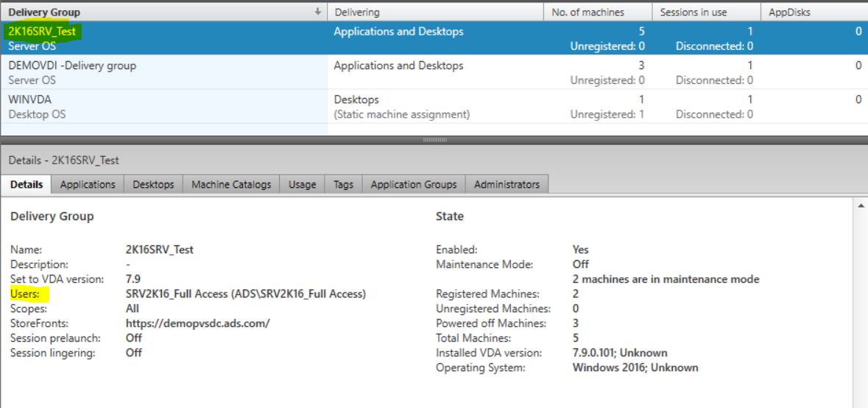Click the sort arrow in Delivery Group header
Screen dimensions: 868x408
(318, 12)
